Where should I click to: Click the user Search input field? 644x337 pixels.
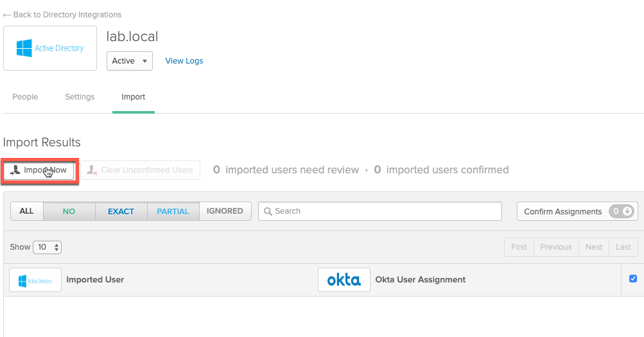[x=385, y=211]
